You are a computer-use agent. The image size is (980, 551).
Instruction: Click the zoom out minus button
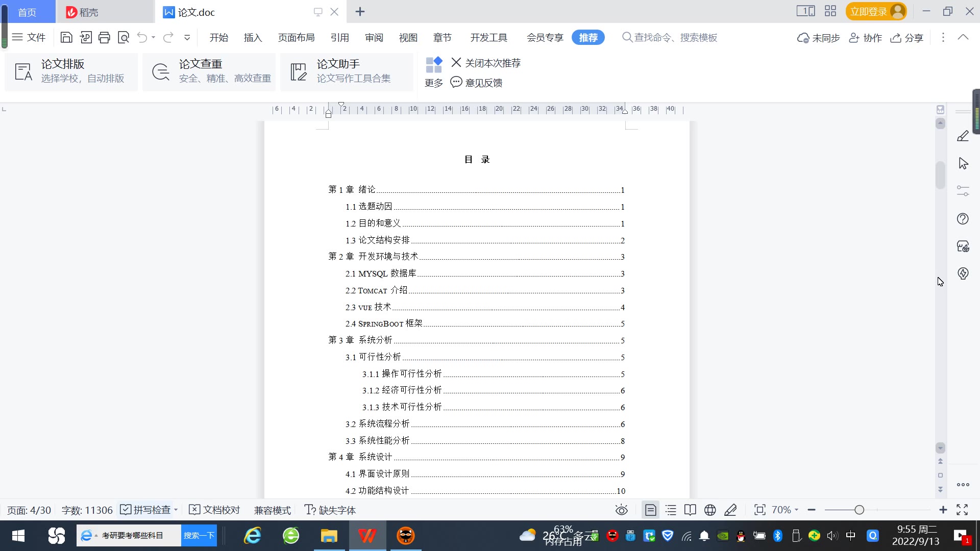[x=812, y=510]
